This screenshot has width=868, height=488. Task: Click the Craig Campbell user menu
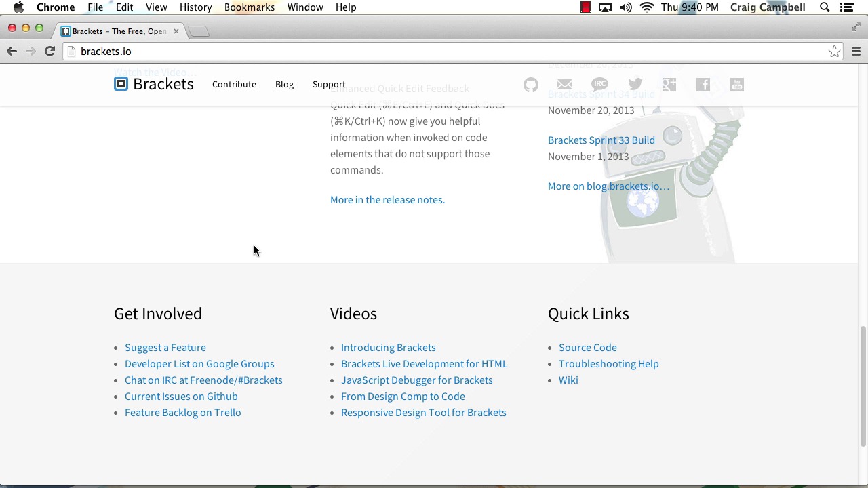768,7
